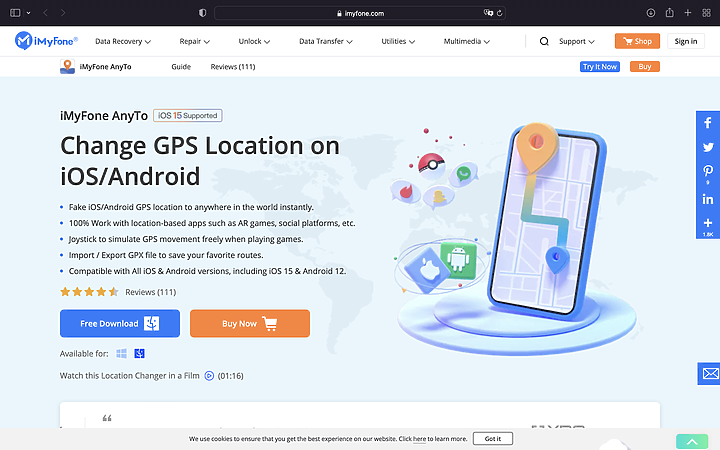720x450 pixels.
Task: Click the AnyTo product icon
Action: [68, 67]
